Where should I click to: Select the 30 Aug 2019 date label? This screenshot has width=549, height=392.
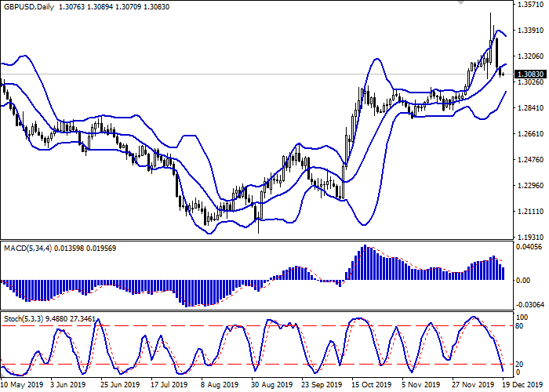pyautogui.click(x=268, y=385)
